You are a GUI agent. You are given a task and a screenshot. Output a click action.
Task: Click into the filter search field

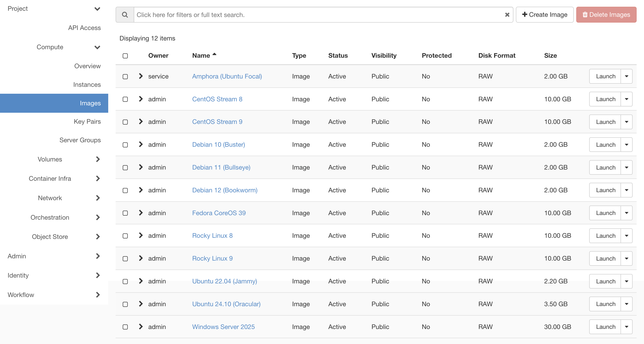(318, 15)
